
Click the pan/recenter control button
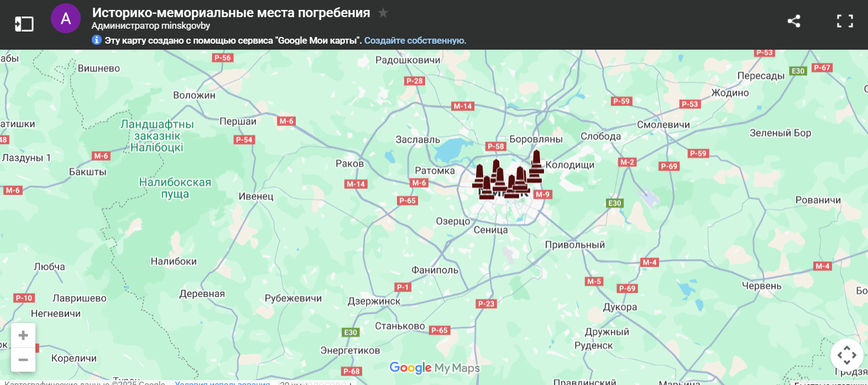coord(846,355)
